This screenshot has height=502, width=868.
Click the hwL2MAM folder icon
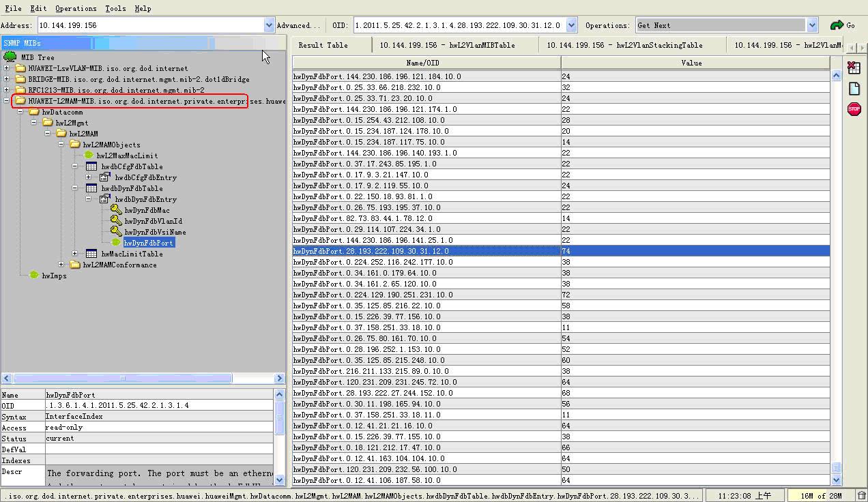pyautogui.click(x=61, y=134)
